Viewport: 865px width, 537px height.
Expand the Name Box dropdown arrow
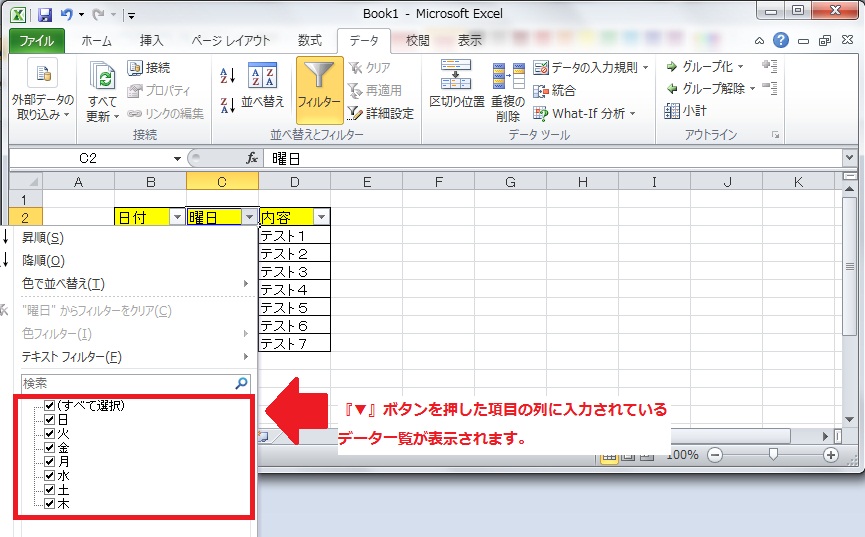[x=177, y=159]
